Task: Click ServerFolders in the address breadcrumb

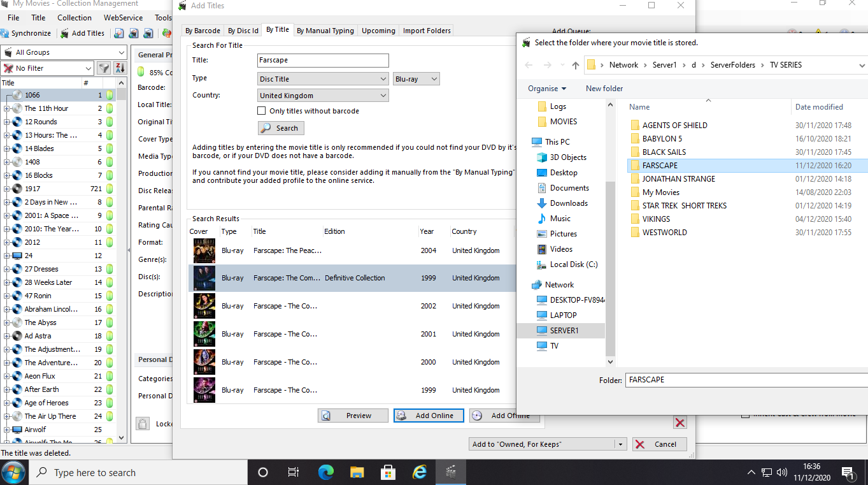Action: pyautogui.click(x=734, y=65)
